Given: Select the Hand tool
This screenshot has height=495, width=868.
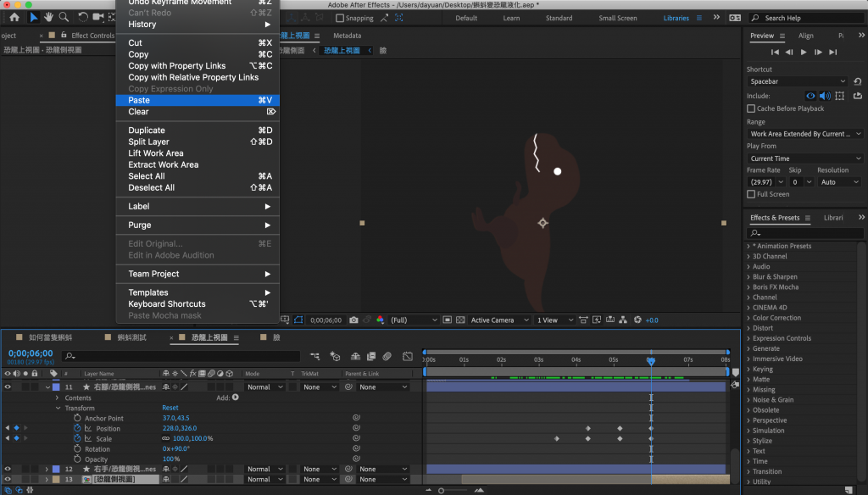Looking at the screenshot, I should pyautogui.click(x=48, y=18).
